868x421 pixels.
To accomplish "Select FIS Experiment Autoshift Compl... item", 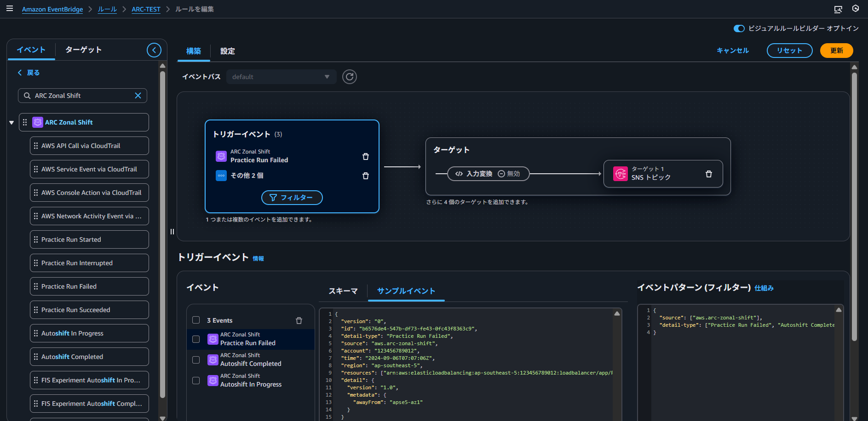I will click(89, 404).
